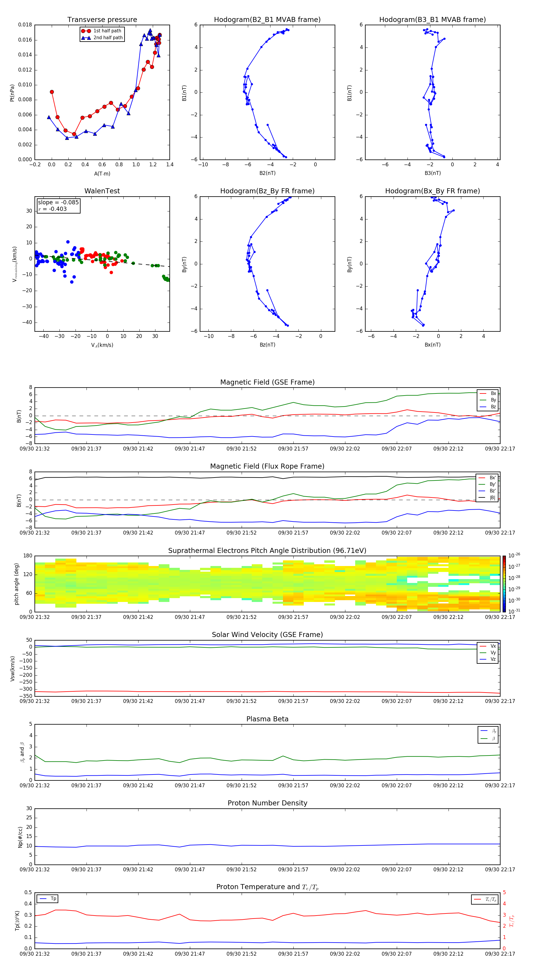Select '1st half path' legend entry
Viewport: 535px width, 980px height.
coord(101,31)
